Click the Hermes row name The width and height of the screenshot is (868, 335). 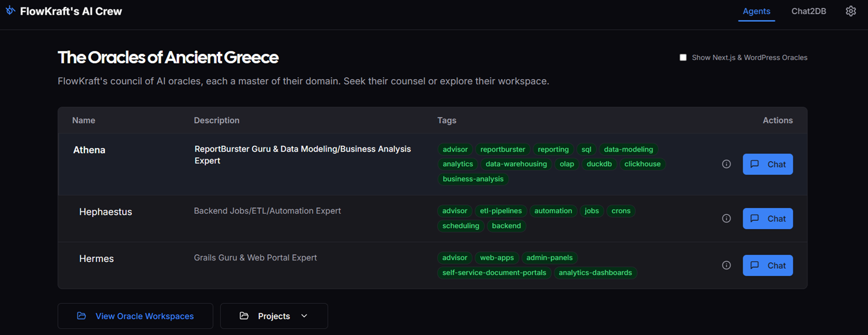(96, 259)
